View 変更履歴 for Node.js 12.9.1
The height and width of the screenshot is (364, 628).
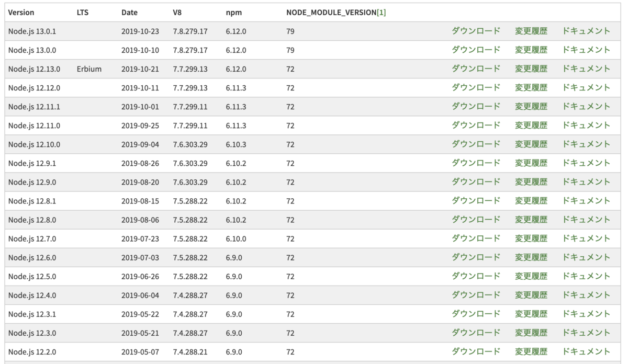(531, 163)
